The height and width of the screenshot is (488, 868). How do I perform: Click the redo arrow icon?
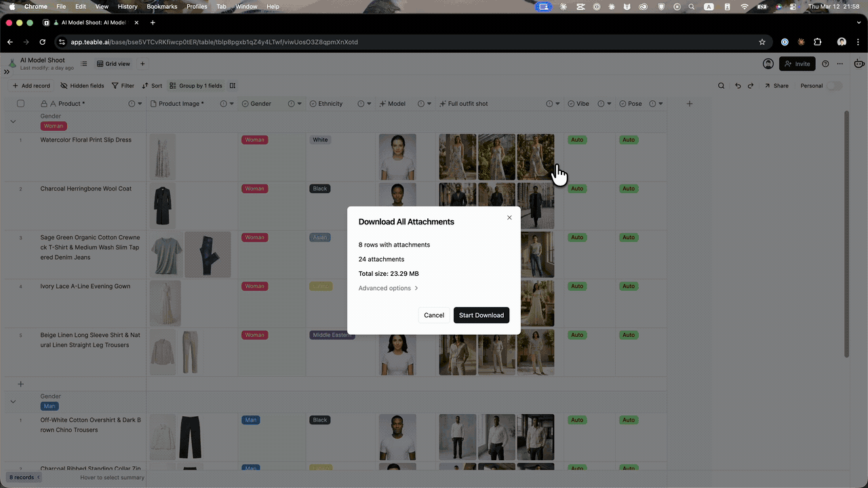click(751, 86)
